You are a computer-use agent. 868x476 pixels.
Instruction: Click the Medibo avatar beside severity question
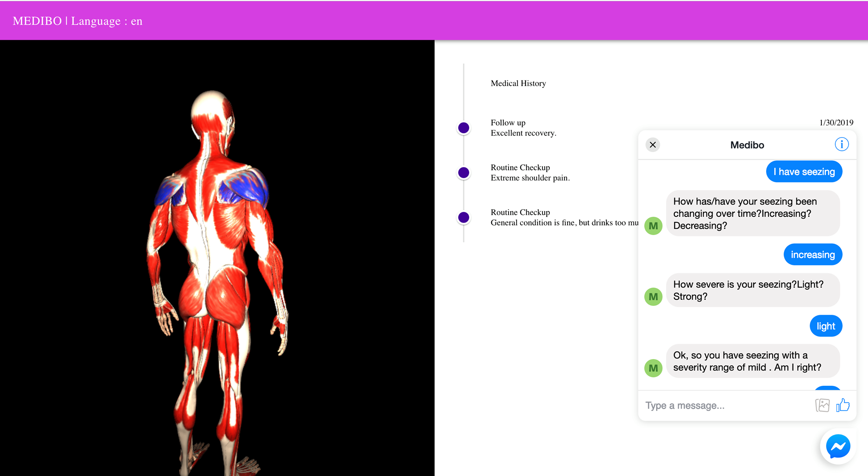[653, 296]
